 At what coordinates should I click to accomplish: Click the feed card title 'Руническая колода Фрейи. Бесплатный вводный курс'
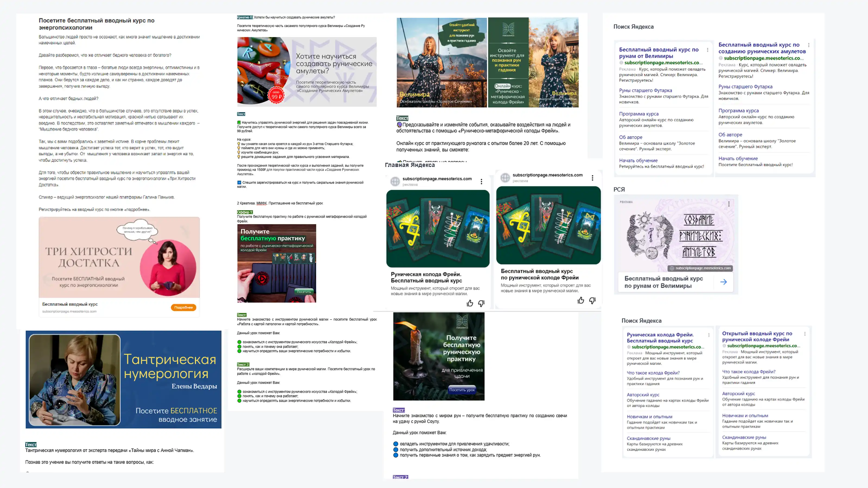[426, 278]
